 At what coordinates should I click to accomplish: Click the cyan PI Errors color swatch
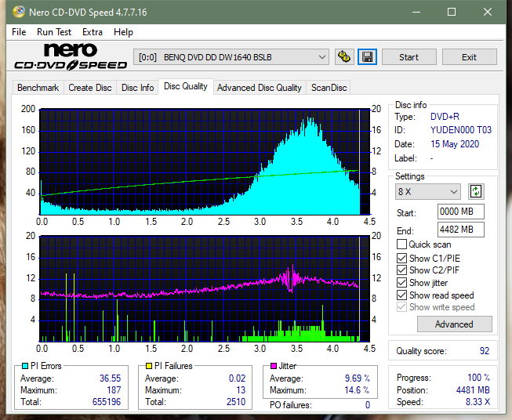pyautogui.click(x=25, y=366)
